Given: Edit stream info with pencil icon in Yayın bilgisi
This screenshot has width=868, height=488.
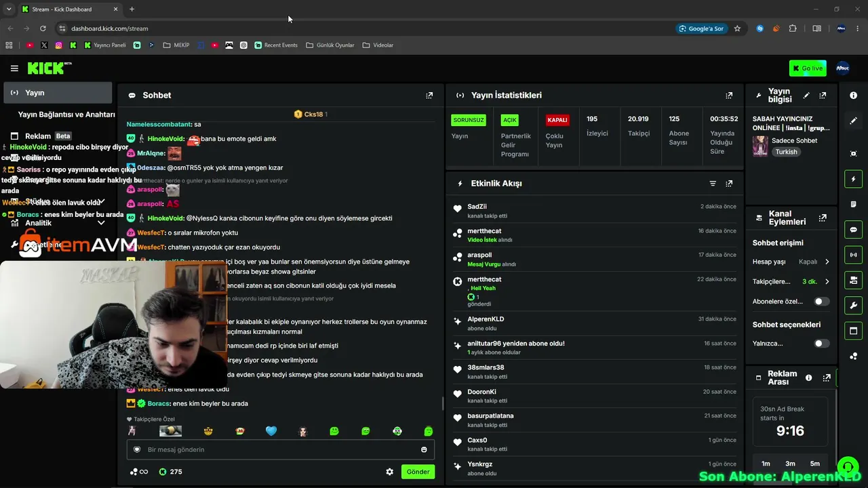Looking at the screenshot, I should click(x=806, y=96).
